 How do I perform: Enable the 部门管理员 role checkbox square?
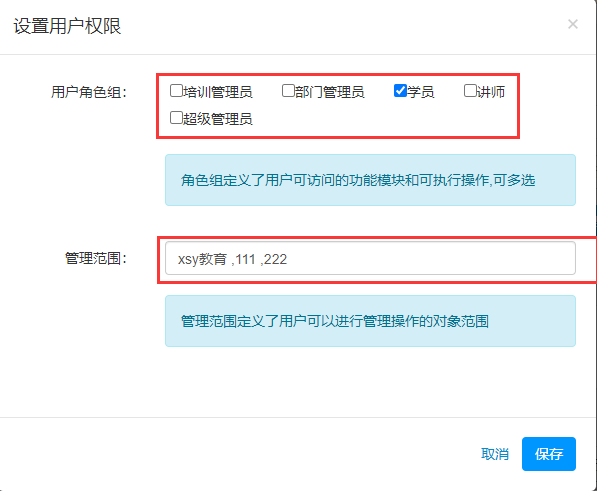pos(288,91)
